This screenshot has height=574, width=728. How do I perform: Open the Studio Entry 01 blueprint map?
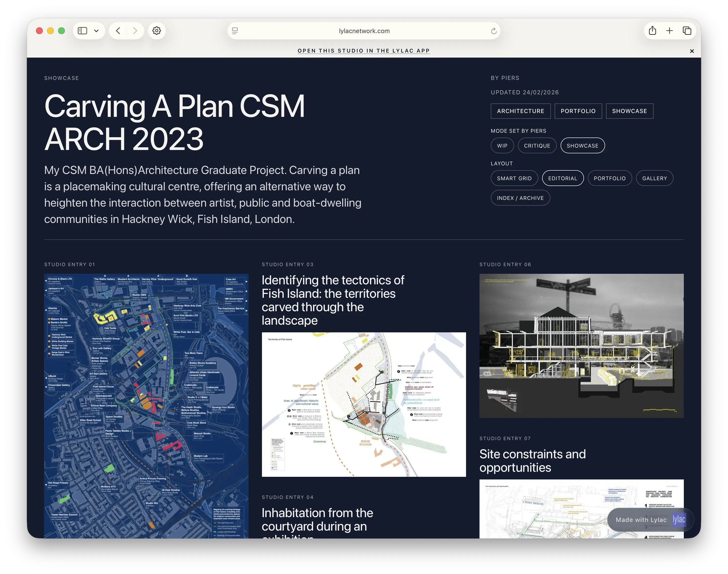pos(147,403)
